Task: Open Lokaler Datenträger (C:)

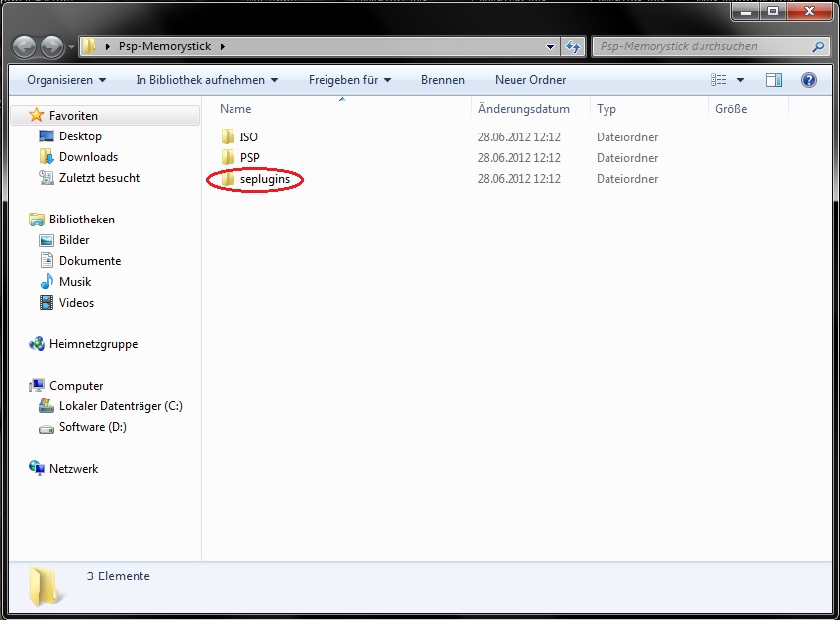Action: [x=121, y=406]
